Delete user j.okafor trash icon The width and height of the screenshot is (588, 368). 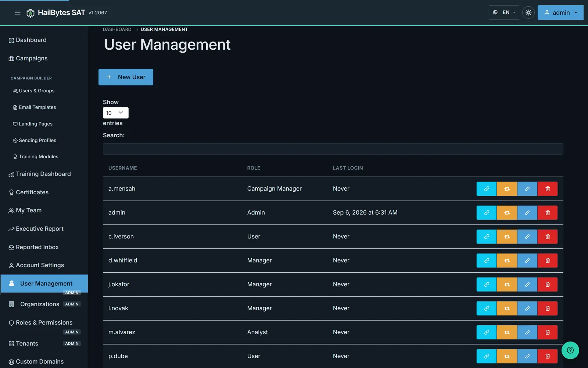(548, 284)
